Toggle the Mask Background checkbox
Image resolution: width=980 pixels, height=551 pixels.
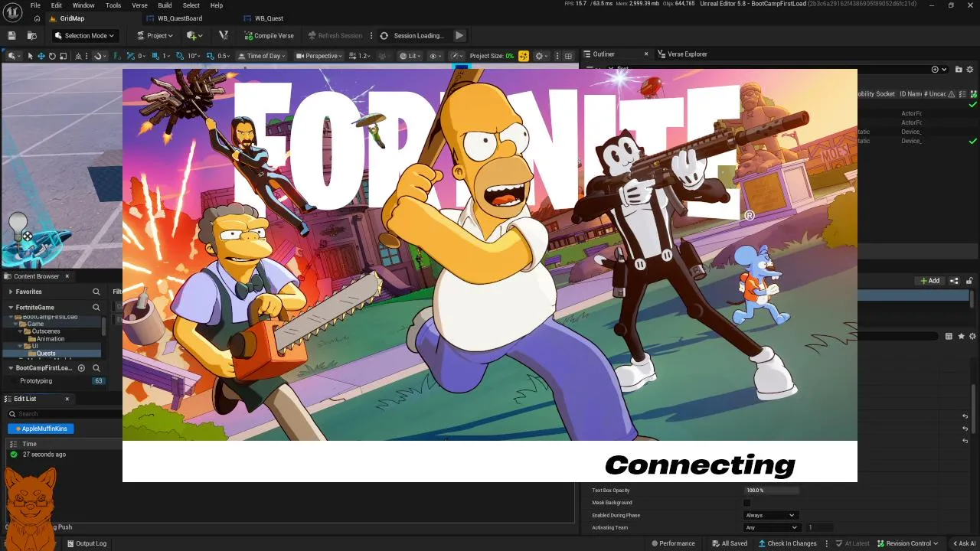click(x=747, y=503)
